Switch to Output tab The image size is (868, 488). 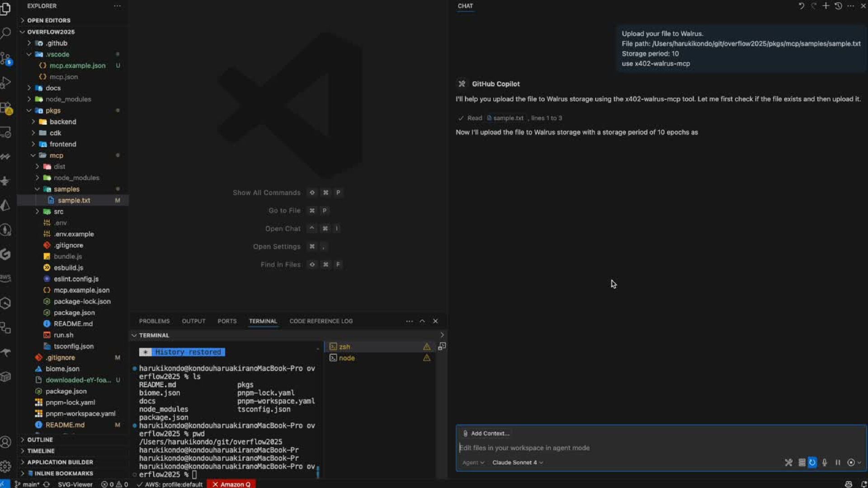pyautogui.click(x=193, y=321)
